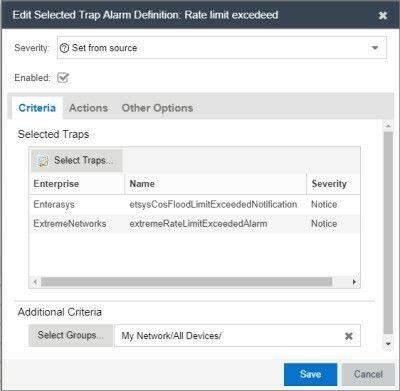Image resolution: width=400 pixels, height=391 pixels.
Task: Click the Cancel button
Action: [368, 374]
